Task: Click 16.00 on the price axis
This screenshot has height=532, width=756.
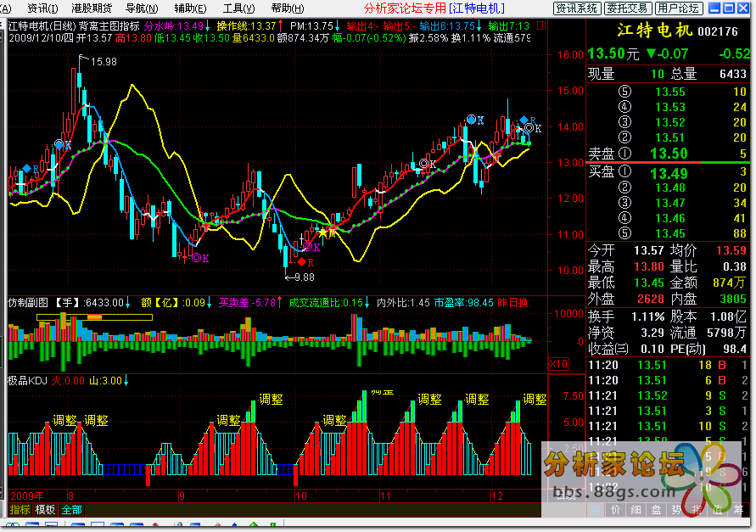Action: click(570, 54)
